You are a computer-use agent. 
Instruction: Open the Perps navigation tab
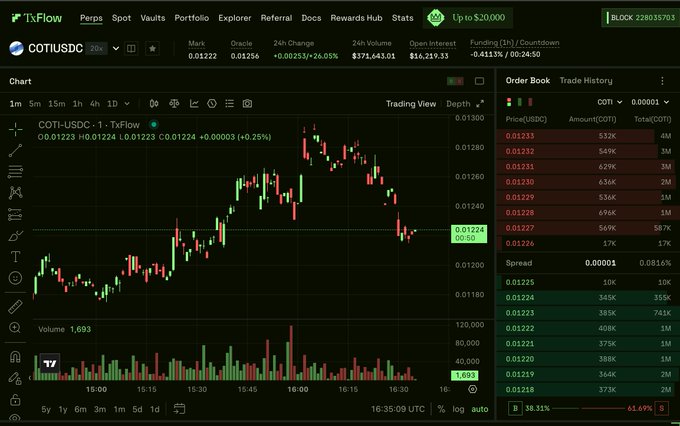pyautogui.click(x=91, y=18)
